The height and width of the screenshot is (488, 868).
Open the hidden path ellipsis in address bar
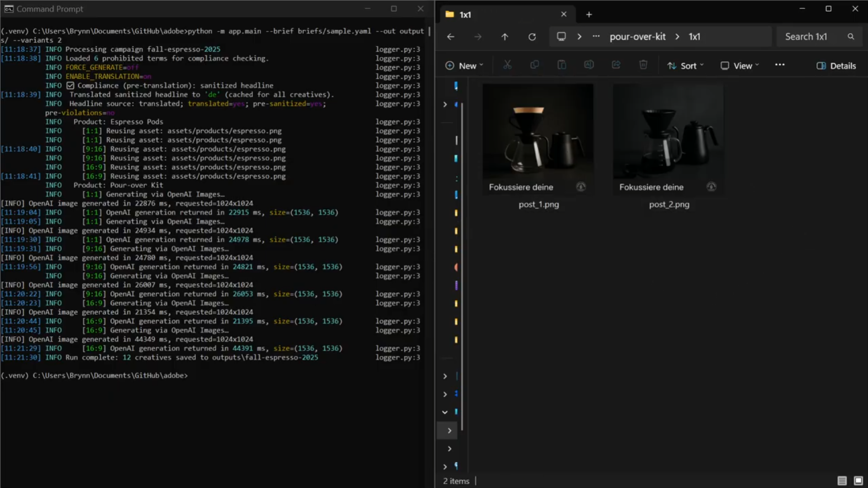click(596, 37)
